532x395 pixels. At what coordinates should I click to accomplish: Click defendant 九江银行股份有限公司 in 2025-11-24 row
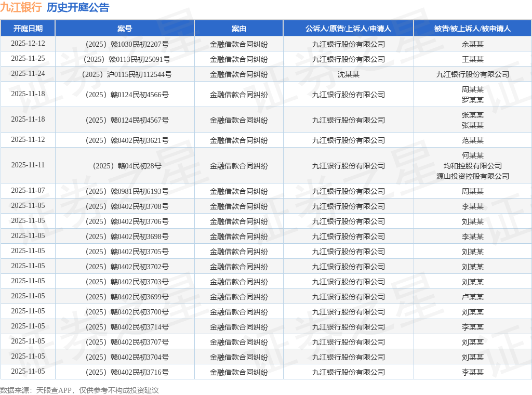pos(472,74)
